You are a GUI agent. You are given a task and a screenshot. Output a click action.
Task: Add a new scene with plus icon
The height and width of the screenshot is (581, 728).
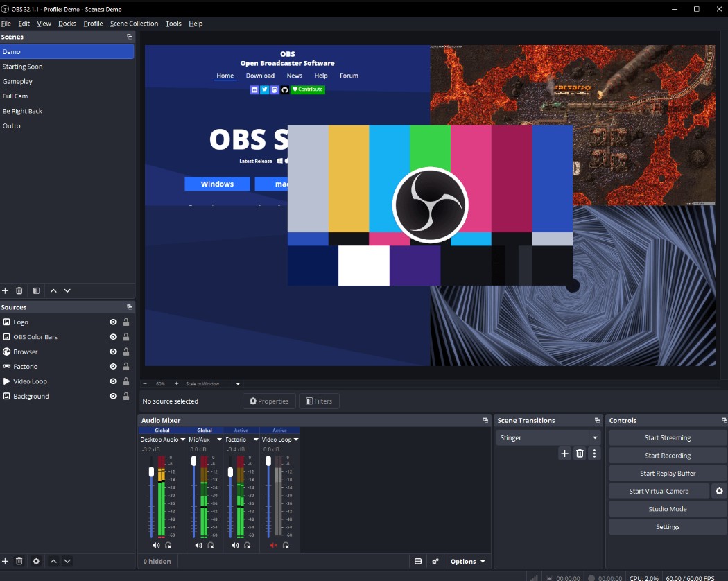click(5, 290)
